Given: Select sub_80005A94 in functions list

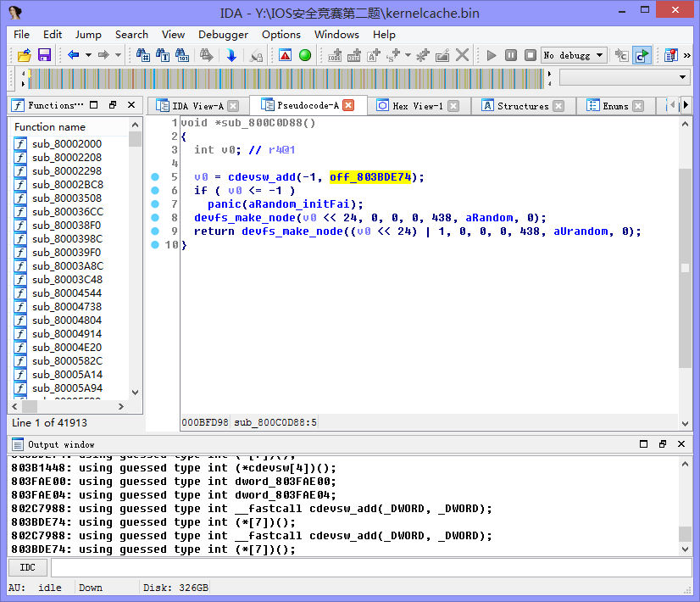Looking at the screenshot, I should 67,387.
